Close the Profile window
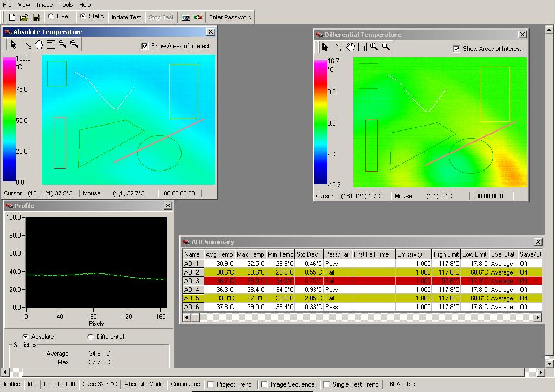The image size is (555, 392). (168, 205)
